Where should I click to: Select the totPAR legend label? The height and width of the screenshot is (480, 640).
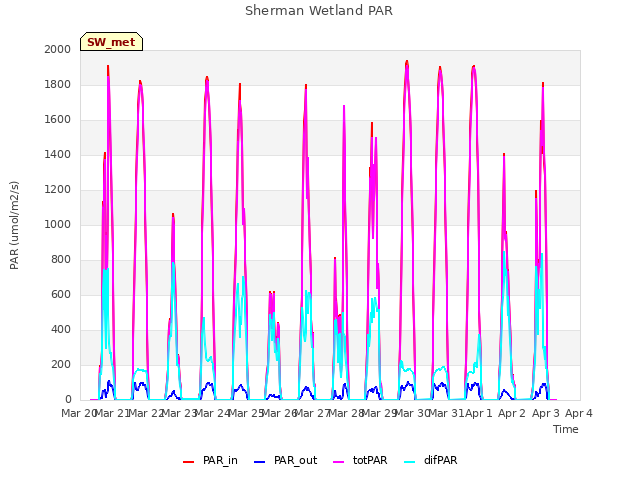click(x=370, y=460)
